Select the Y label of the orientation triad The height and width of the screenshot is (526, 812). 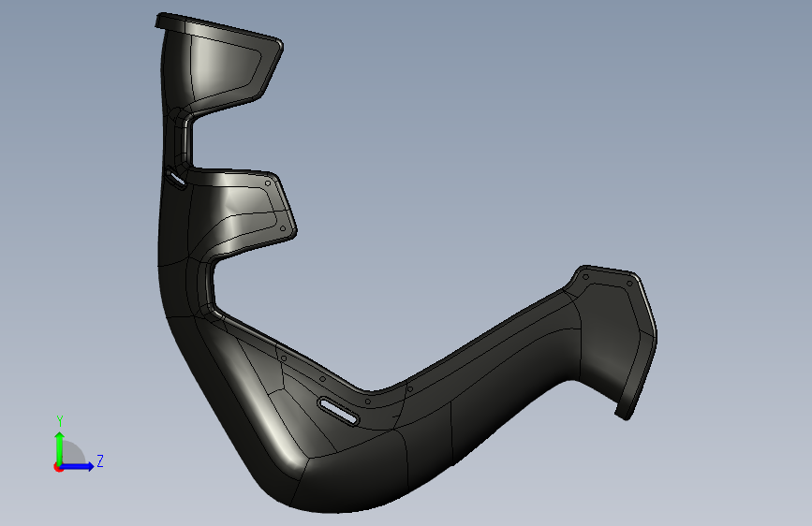(60, 420)
